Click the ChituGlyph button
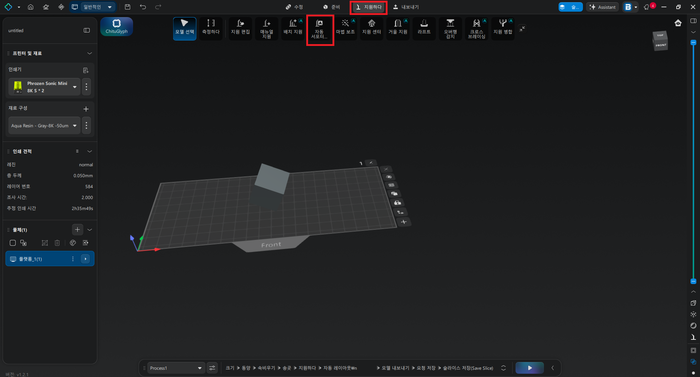Image resolution: width=700 pixels, height=377 pixels. (117, 26)
